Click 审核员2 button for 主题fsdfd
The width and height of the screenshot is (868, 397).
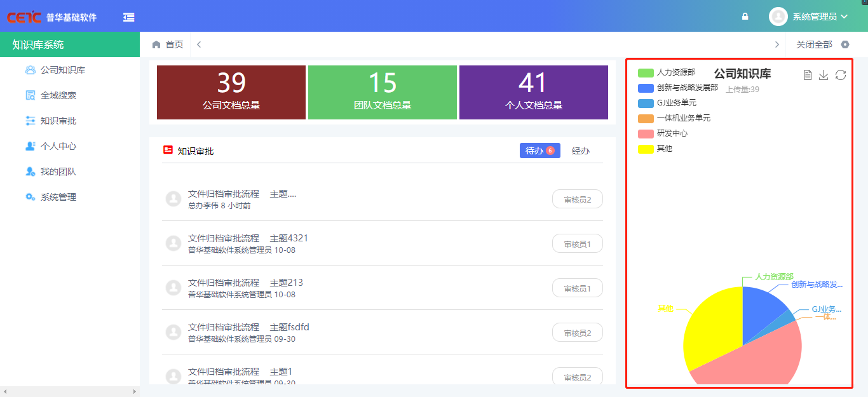pyautogui.click(x=577, y=332)
